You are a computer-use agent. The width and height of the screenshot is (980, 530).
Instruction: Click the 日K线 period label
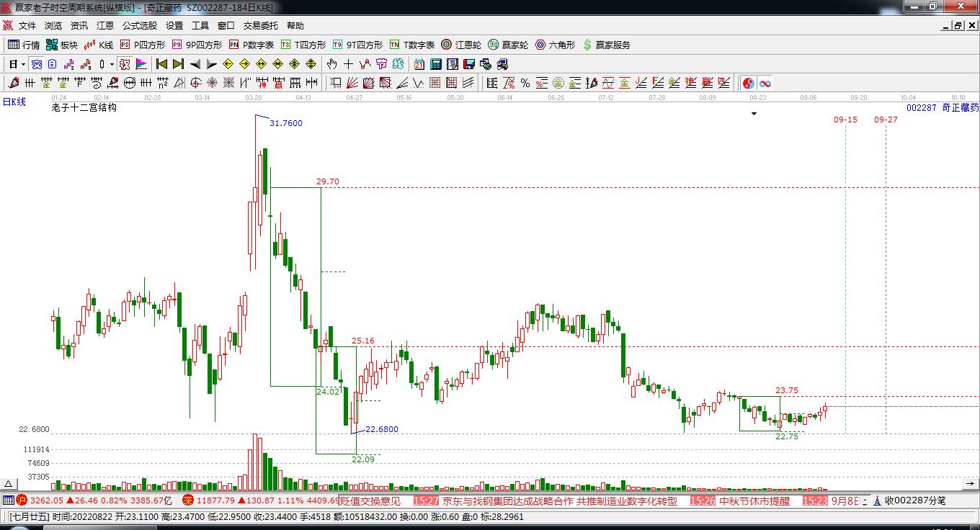[14, 102]
